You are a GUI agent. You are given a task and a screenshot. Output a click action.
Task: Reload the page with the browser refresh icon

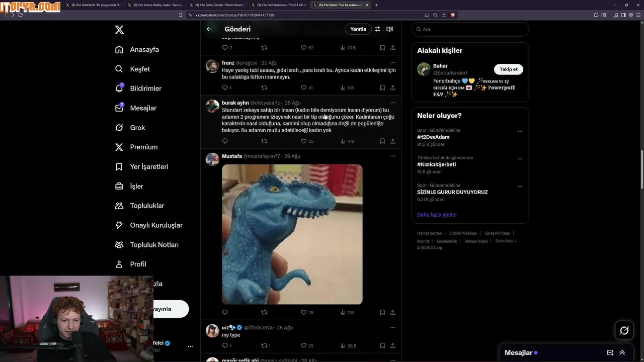[x=21, y=15]
